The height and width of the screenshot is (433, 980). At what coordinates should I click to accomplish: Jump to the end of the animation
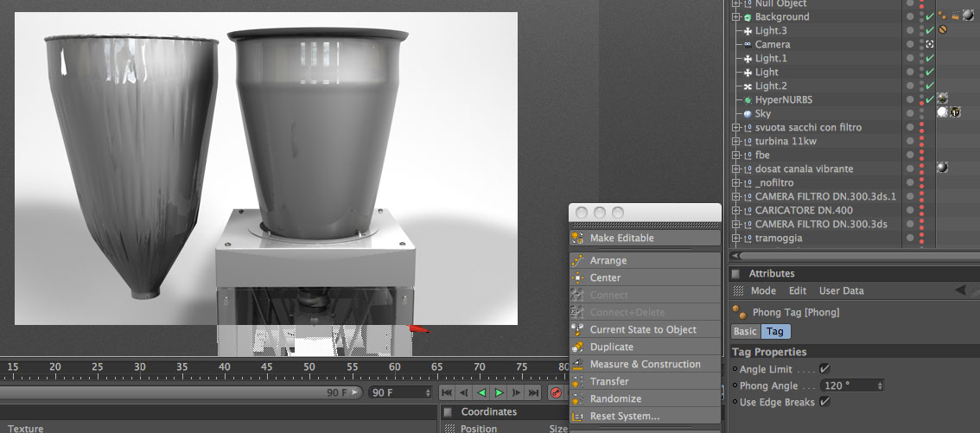[534, 393]
